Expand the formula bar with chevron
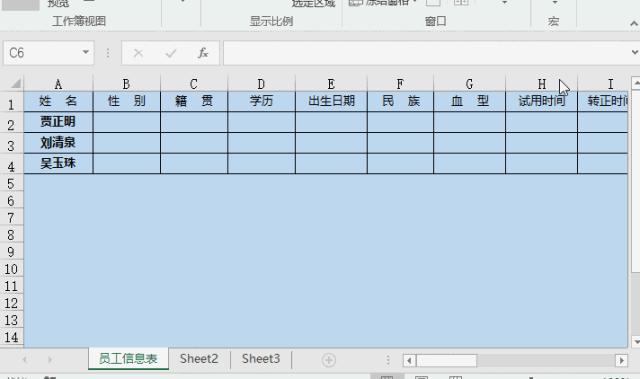This screenshot has width=640, height=379. [635, 52]
